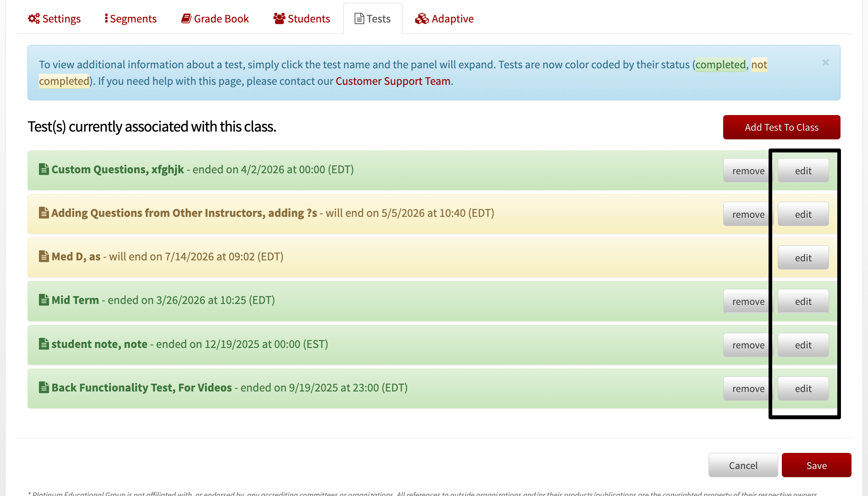Screen dimensions: 868x496
Task: Click the Adaptive cubes icon
Action: (x=422, y=19)
